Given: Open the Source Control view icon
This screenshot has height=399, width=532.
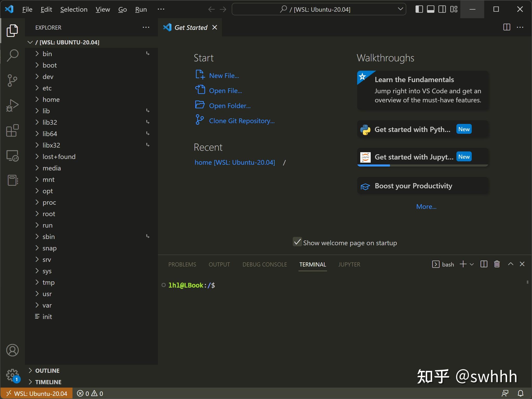Looking at the screenshot, I should [x=12, y=81].
